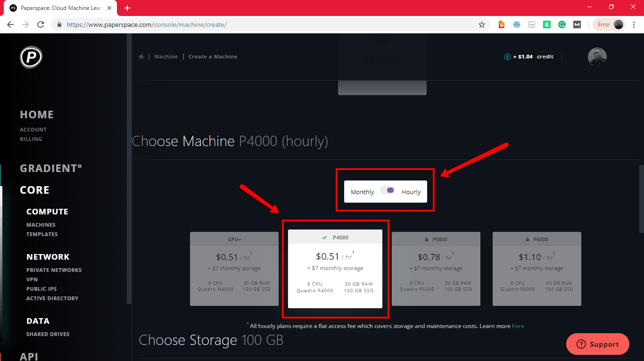
Task: Go to HOME in the sidebar
Action: [37, 115]
